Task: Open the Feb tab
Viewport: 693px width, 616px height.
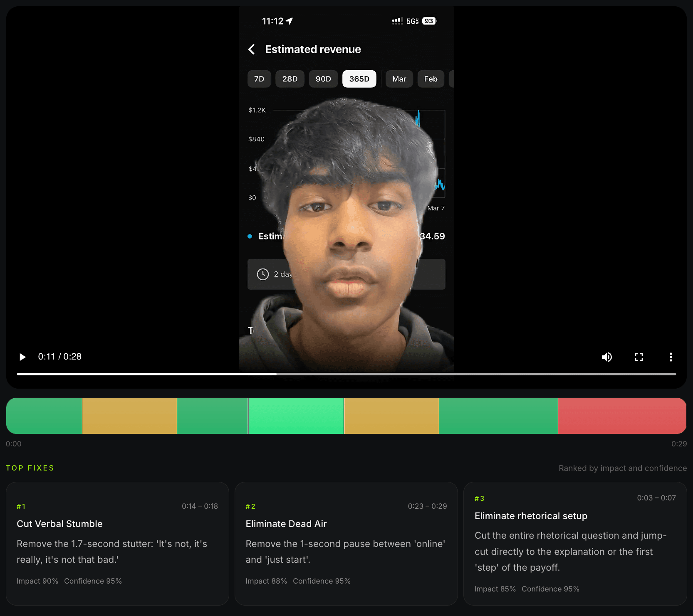Action: point(431,79)
